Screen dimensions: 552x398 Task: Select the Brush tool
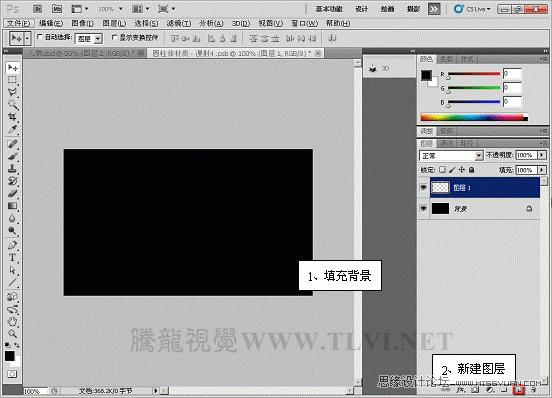coord(13,156)
